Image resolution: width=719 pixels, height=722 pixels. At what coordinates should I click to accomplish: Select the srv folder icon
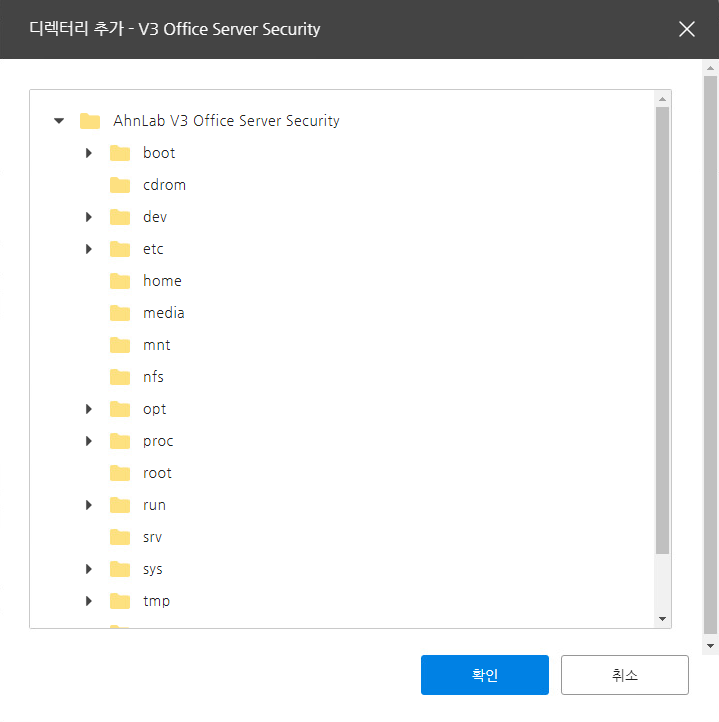(x=120, y=537)
